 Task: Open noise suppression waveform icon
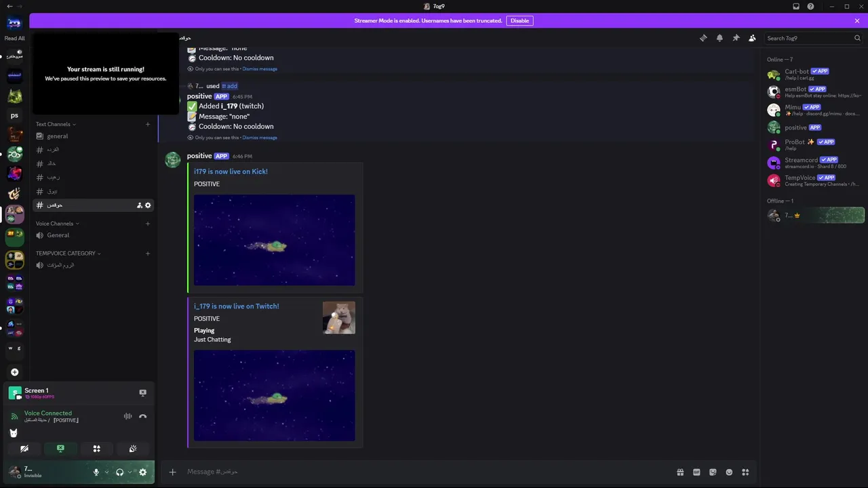127,416
